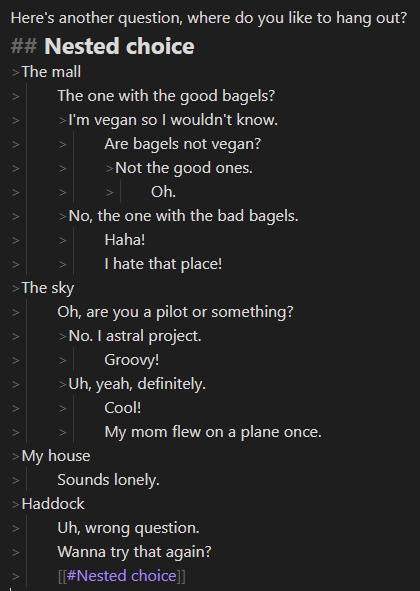The height and width of the screenshot is (591, 420).
Task: Click the Nested choice heading text
Action: (x=119, y=46)
